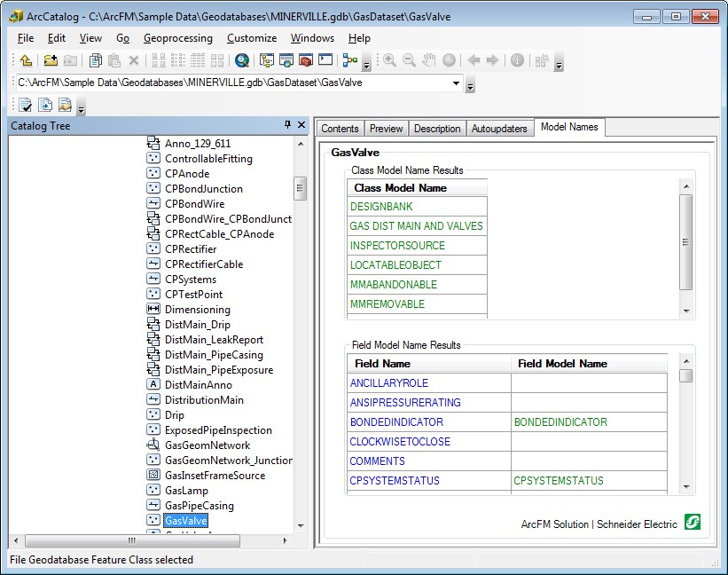Viewport: 728px width, 575px height.
Task: Select the Identify info tool
Action: tap(517, 60)
